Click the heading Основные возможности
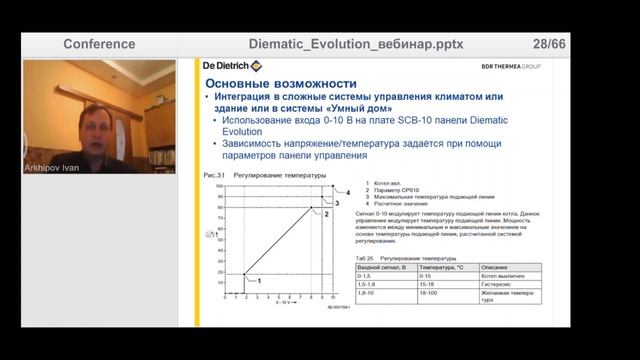 click(x=281, y=84)
